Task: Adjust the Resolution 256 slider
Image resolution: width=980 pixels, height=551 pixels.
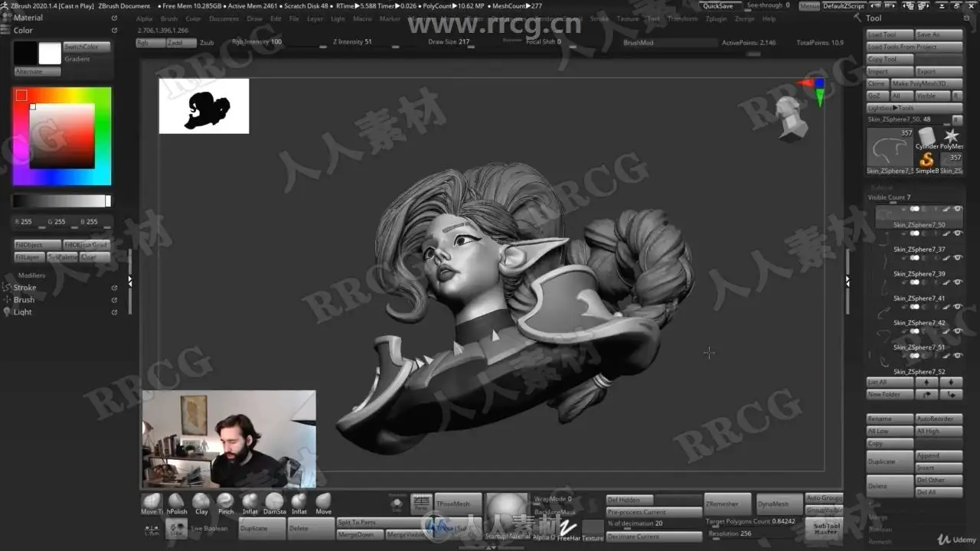Action: 751,534
